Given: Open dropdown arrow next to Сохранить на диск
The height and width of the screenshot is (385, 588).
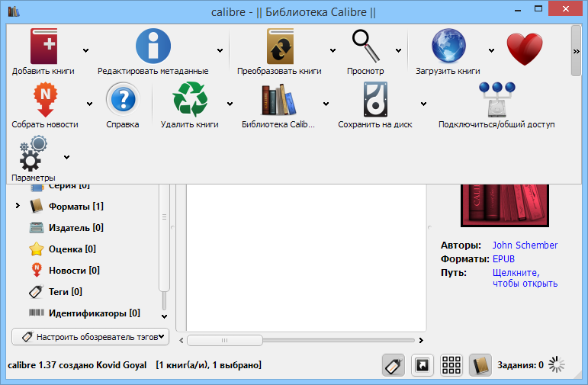Looking at the screenshot, I should (x=423, y=104).
